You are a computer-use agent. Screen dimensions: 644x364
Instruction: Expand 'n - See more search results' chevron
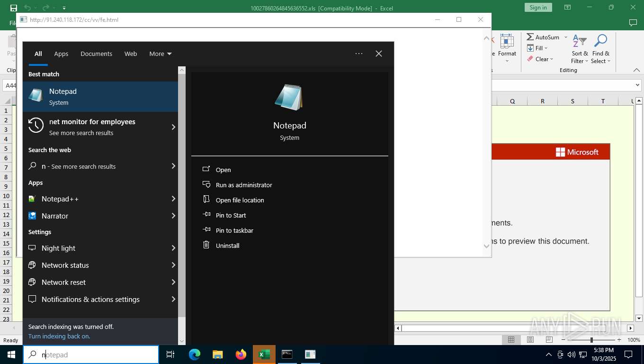(x=173, y=166)
